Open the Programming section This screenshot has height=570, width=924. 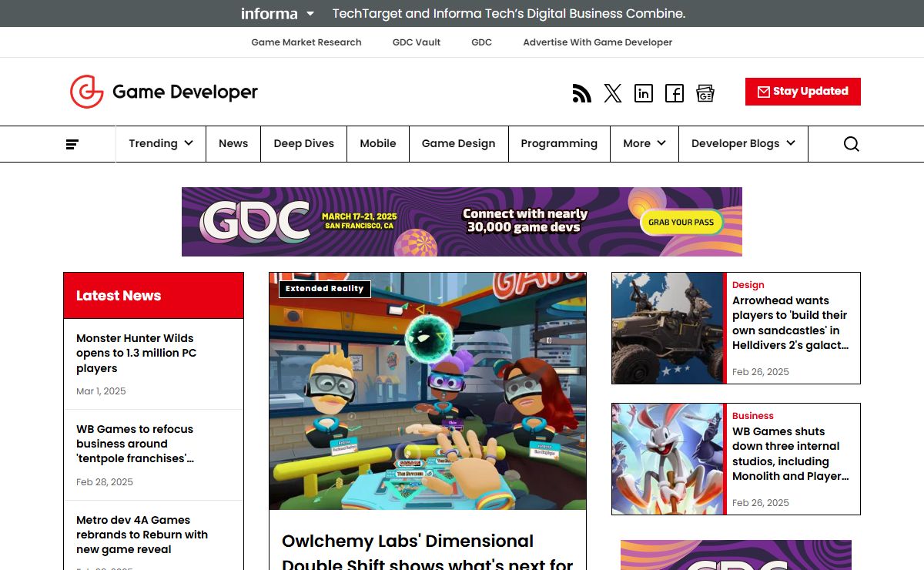tap(559, 144)
